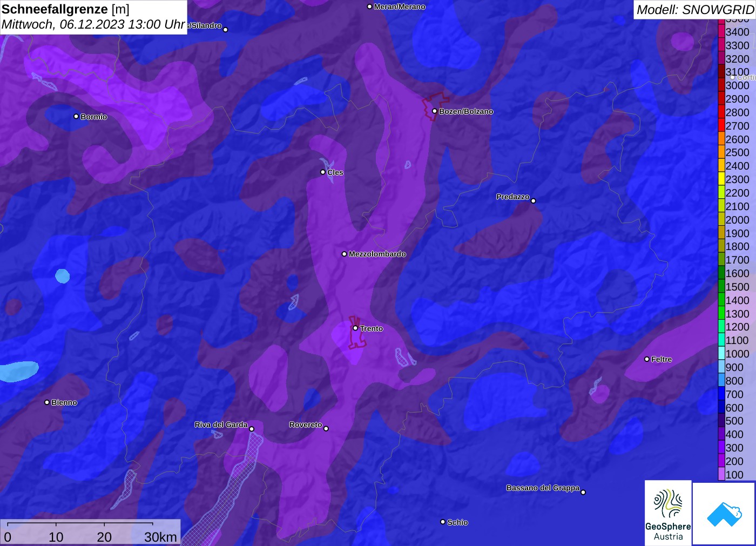Pick the magenta 3400 legend color swatch
Viewport: 756px width, 546px height.
point(721,32)
